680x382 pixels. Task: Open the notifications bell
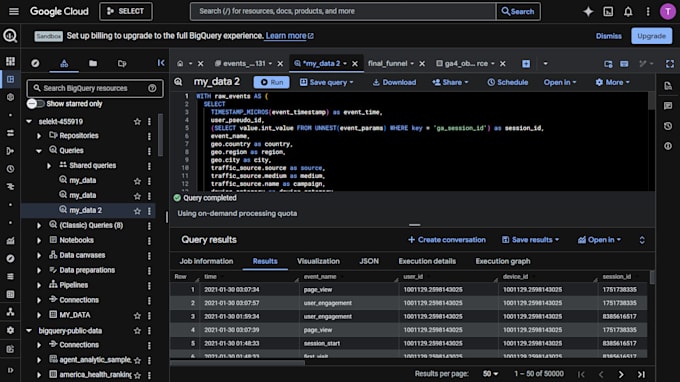(628, 12)
